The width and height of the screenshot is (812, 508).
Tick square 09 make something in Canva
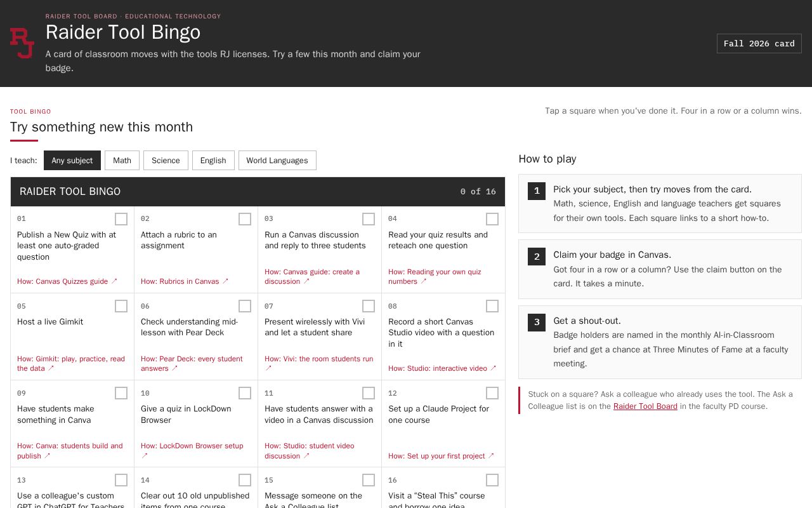pyautogui.click(x=121, y=393)
